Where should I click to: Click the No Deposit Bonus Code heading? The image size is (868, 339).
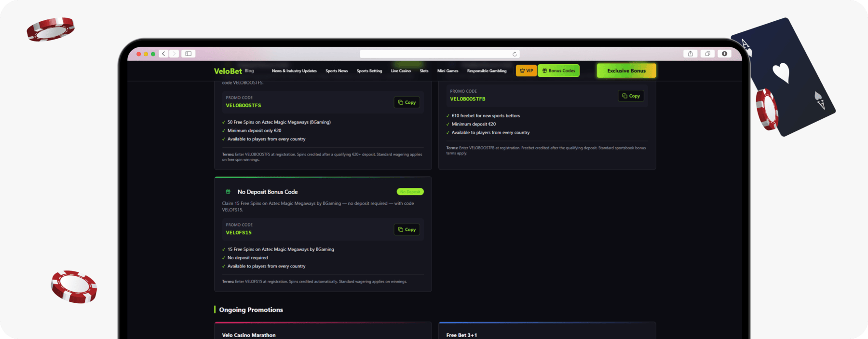[268, 192]
